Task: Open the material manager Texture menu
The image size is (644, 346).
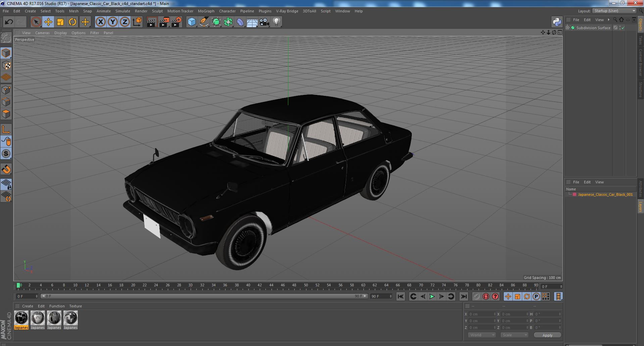Action: click(x=76, y=306)
